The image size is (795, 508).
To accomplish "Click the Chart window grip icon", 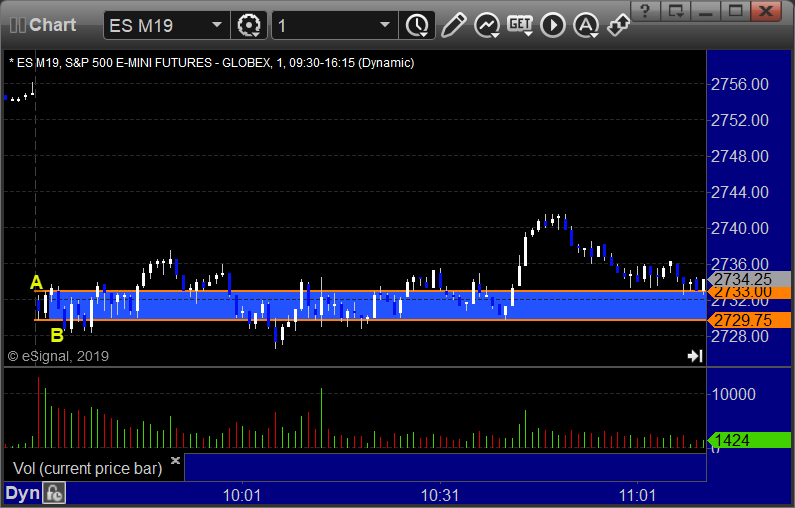I will 17,25.
